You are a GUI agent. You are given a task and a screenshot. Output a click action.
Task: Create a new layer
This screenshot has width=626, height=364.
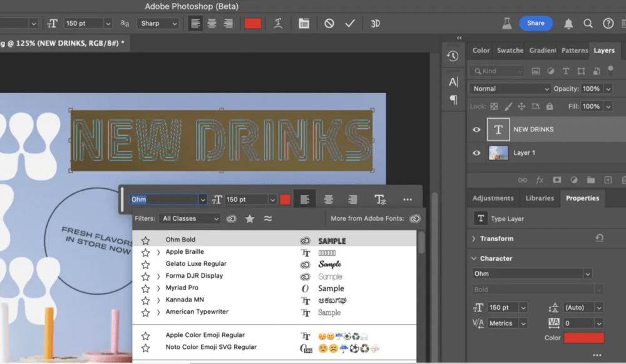tap(608, 180)
